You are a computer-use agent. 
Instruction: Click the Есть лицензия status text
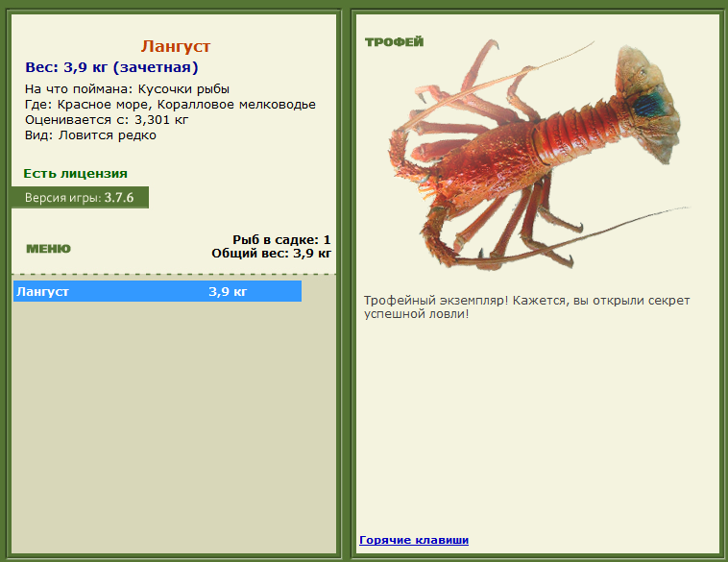tap(75, 173)
